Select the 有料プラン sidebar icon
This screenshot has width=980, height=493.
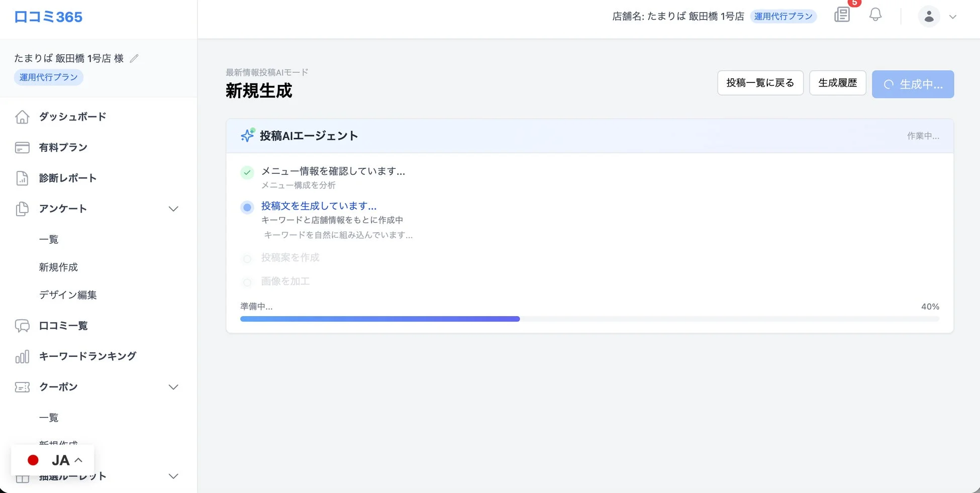pos(22,147)
